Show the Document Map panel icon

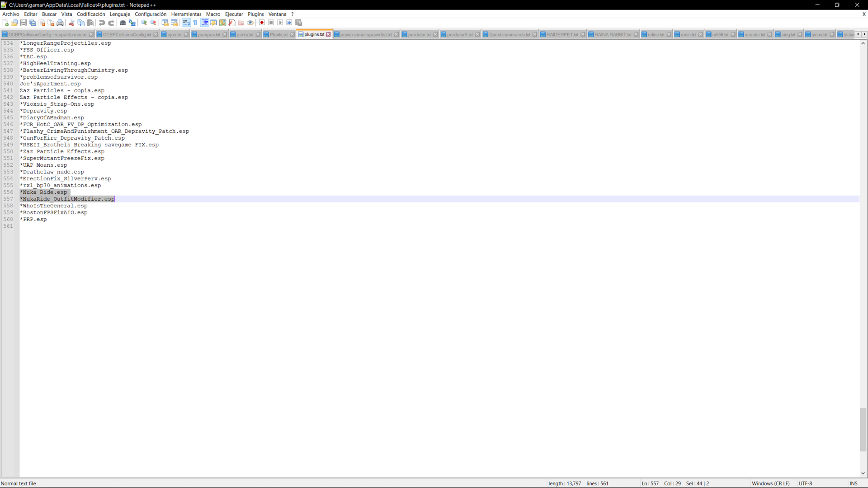[x=223, y=23]
